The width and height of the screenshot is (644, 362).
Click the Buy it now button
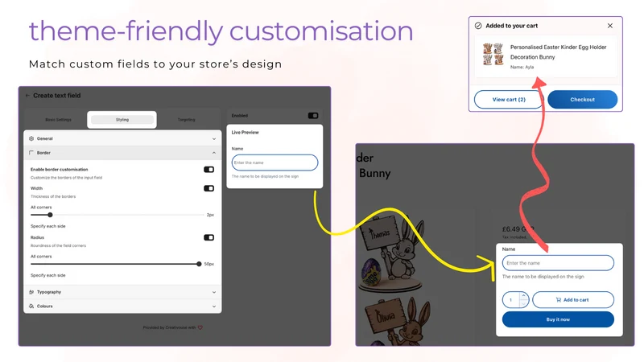coord(558,319)
